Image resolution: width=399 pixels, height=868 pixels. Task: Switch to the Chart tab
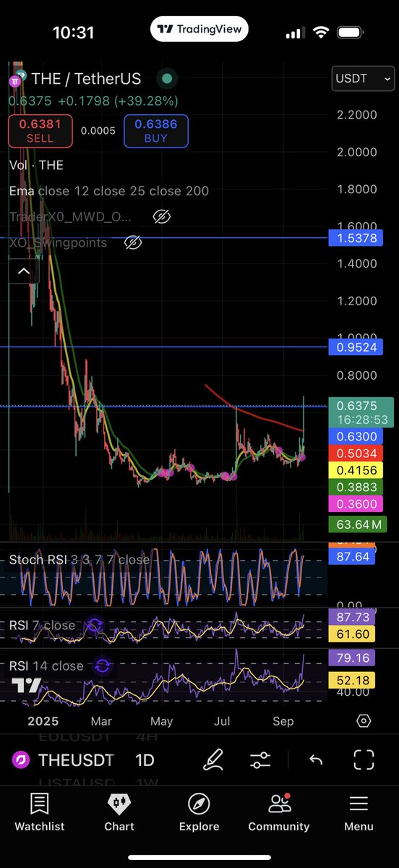pos(119,813)
